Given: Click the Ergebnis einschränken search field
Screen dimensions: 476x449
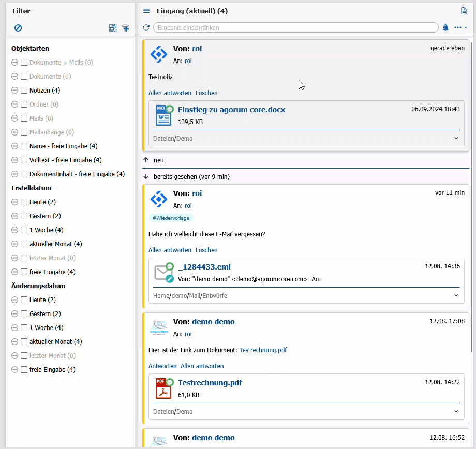Looking at the screenshot, I should click(295, 27).
